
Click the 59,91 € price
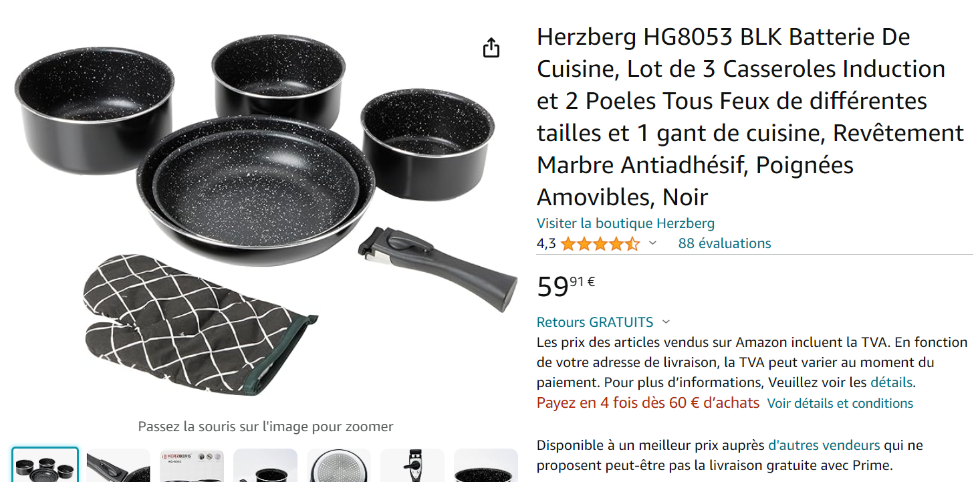pos(566,285)
